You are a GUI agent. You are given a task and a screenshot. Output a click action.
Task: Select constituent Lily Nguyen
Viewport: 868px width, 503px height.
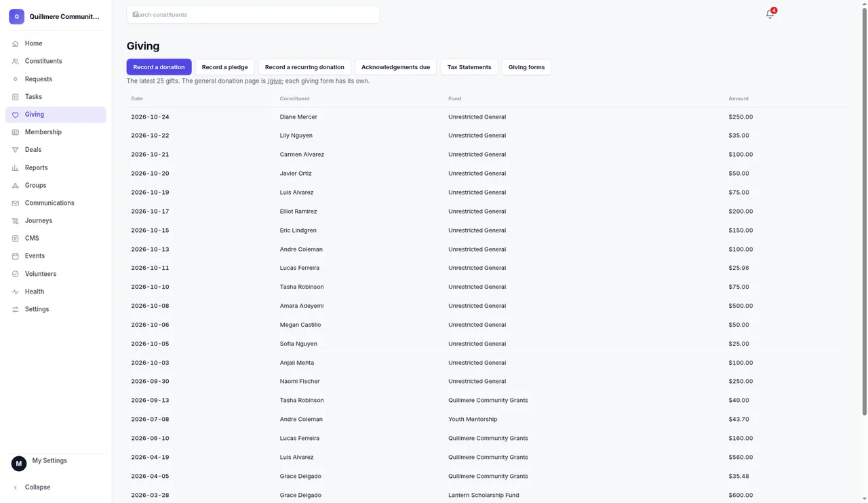(297, 136)
